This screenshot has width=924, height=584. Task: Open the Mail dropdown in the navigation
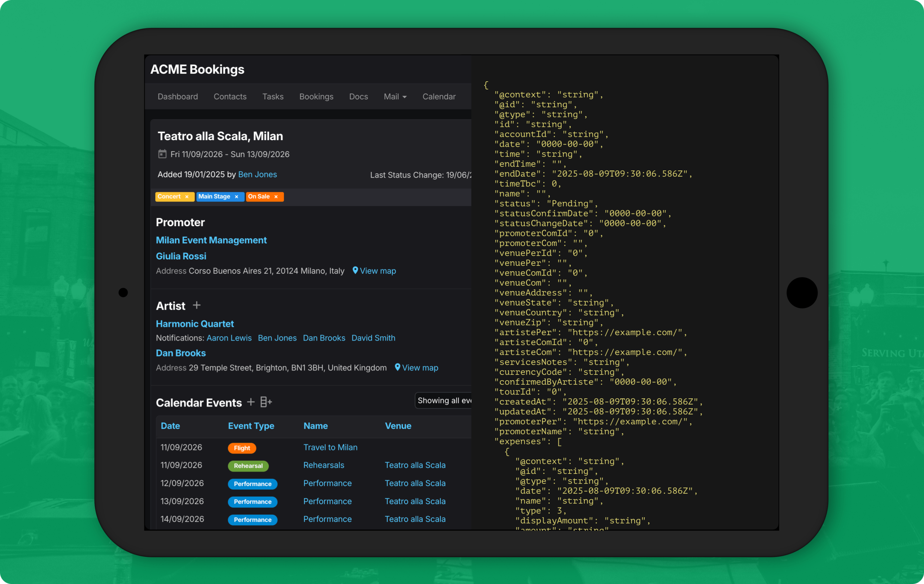(x=395, y=96)
